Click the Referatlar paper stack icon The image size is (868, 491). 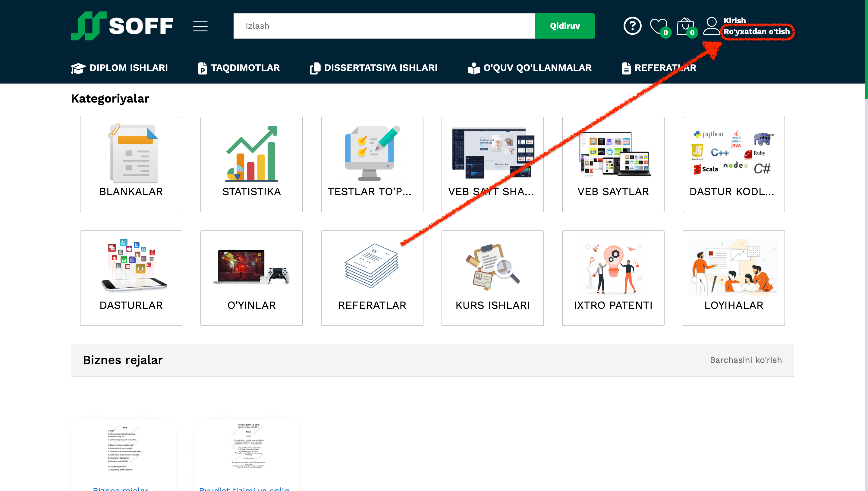tap(372, 266)
